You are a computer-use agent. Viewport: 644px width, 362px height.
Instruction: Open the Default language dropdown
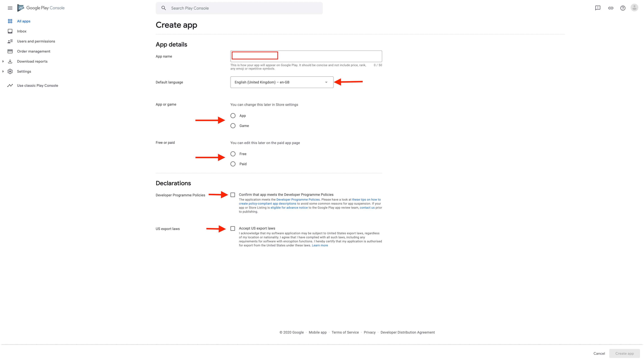pyautogui.click(x=282, y=82)
